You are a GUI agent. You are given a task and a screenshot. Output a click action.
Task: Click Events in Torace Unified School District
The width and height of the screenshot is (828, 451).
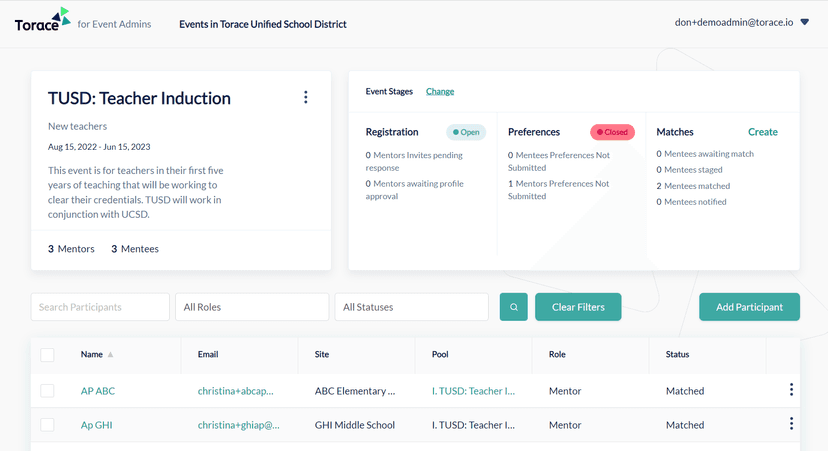(263, 24)
